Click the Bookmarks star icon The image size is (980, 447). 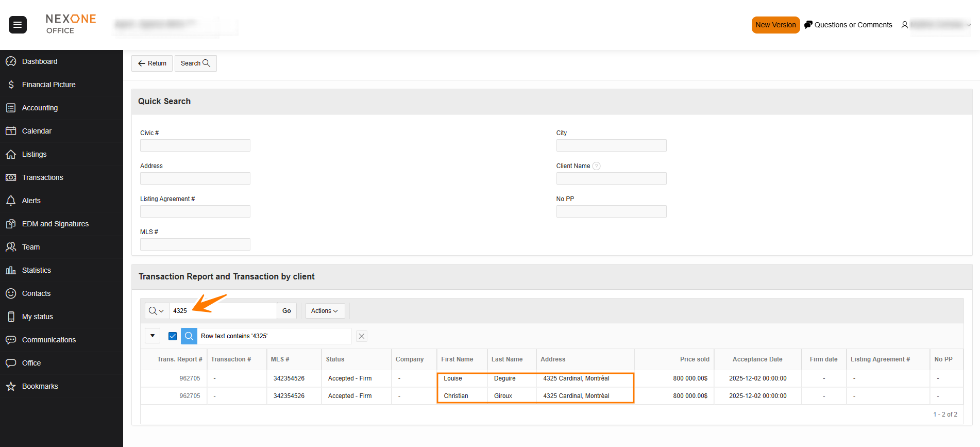coord(11,386)
